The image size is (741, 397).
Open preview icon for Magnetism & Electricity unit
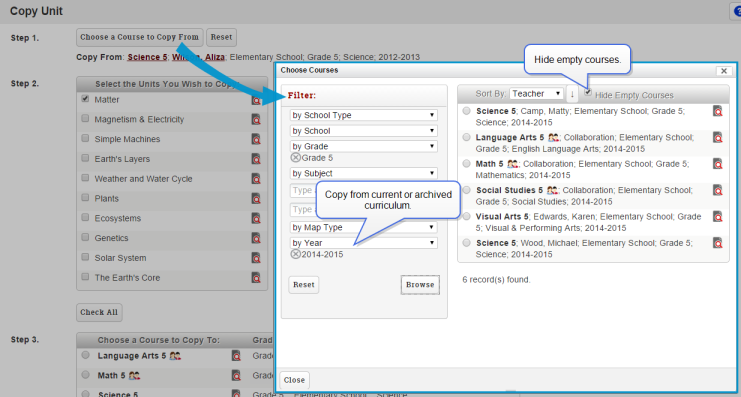pos(256,120)
